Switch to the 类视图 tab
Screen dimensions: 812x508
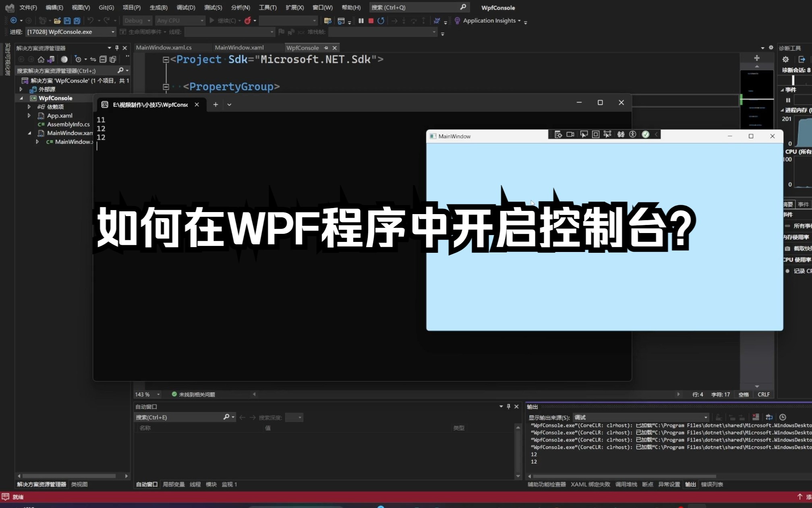click(79, 484)
